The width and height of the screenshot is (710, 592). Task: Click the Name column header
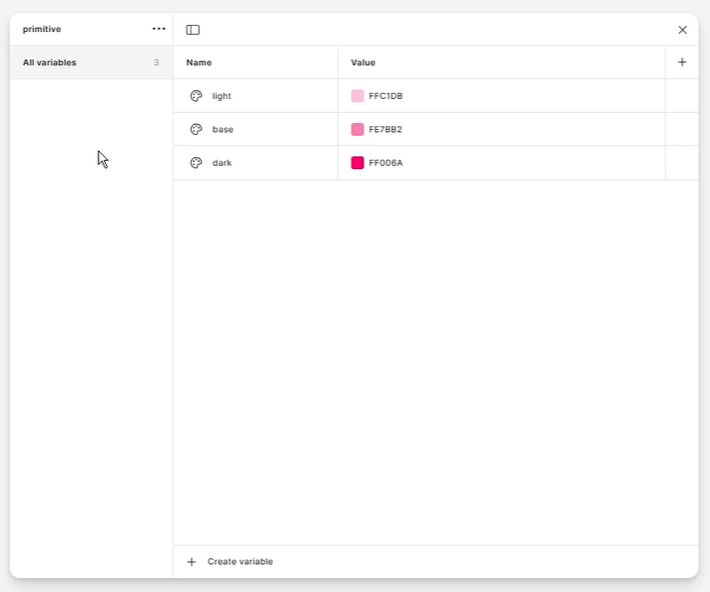coord(199,63)
